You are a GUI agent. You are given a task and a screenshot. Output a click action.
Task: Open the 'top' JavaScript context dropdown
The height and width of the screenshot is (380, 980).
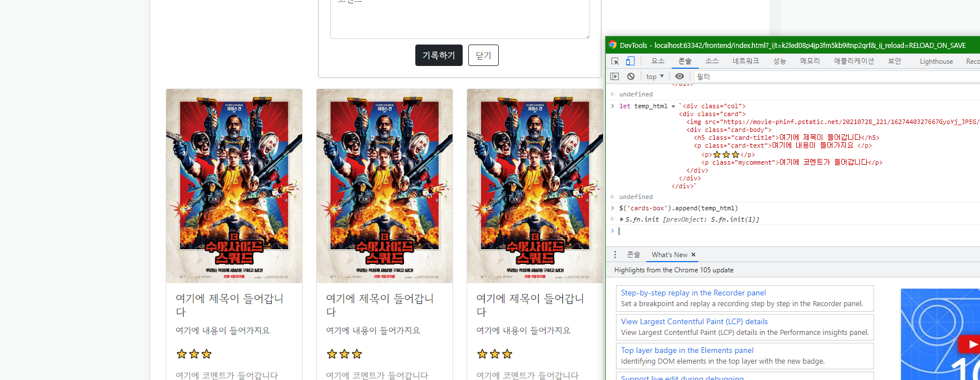[x=655, y=76]
